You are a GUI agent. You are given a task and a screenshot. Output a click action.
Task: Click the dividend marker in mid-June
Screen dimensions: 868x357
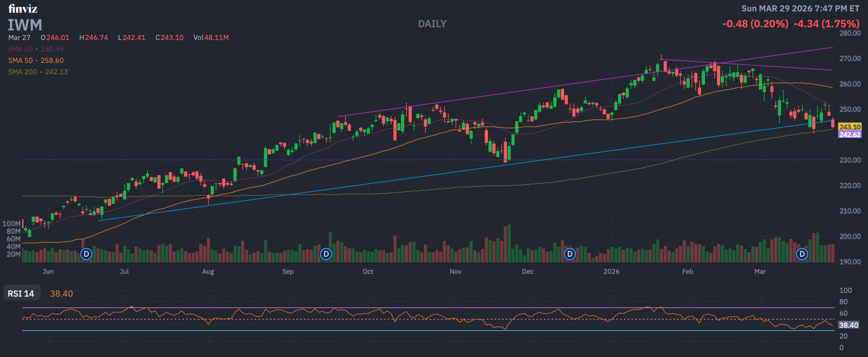(86, 254)
